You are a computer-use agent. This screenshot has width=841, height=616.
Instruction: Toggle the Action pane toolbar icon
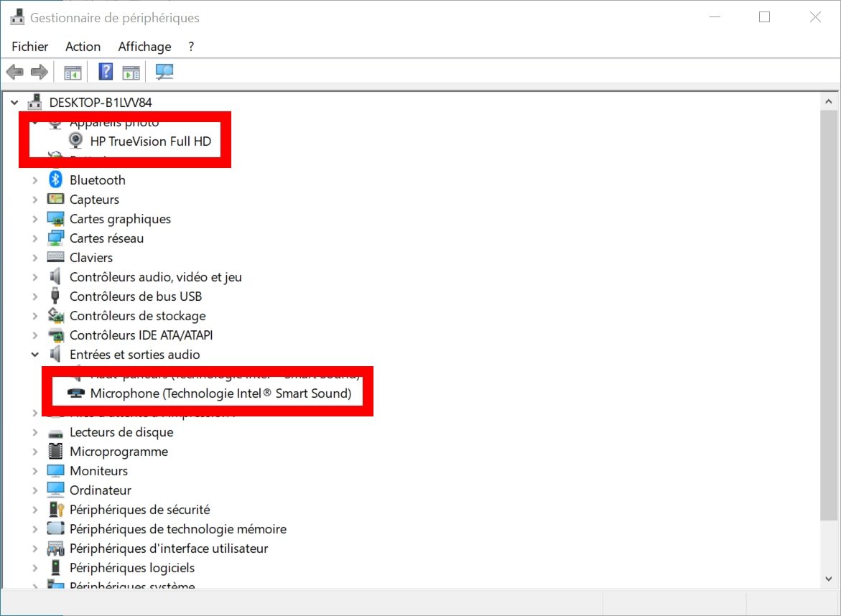point(131,72)
